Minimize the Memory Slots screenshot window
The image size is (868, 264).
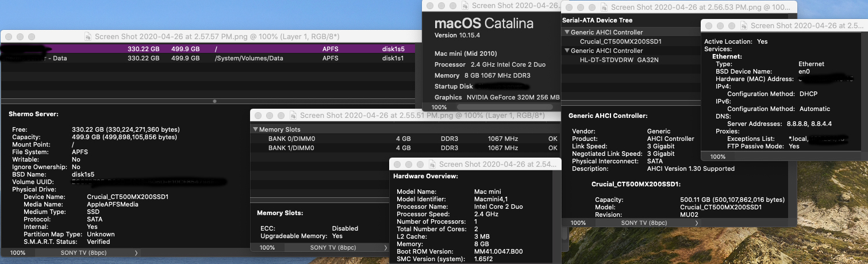[x=270, y=115]
